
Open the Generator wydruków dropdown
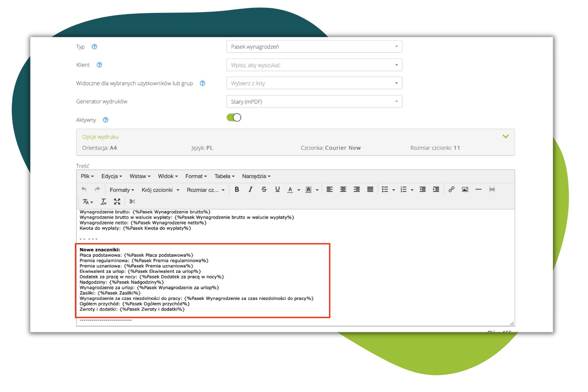click(x=314, y=102)
